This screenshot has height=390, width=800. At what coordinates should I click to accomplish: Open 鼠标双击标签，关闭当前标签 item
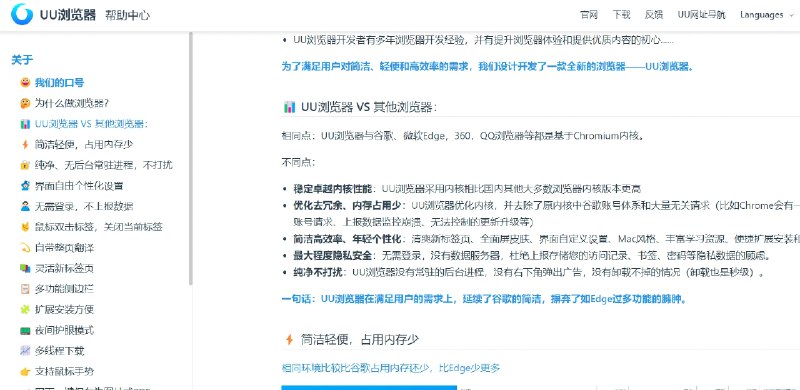[98, 227]
